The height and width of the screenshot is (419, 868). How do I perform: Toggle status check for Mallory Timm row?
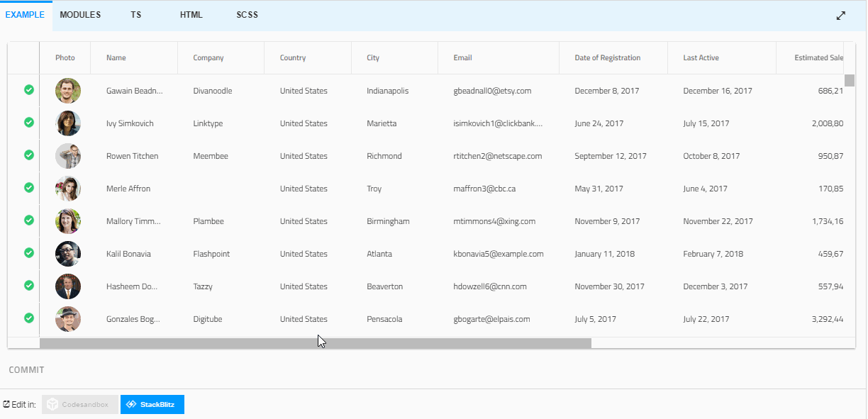point(28,220)
